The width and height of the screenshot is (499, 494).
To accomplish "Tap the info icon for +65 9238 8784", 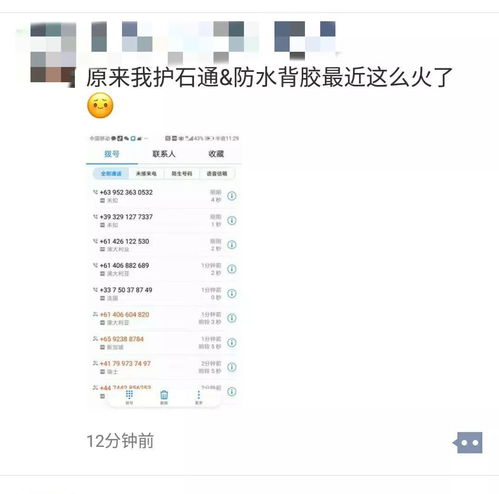I will pos(232,342).
